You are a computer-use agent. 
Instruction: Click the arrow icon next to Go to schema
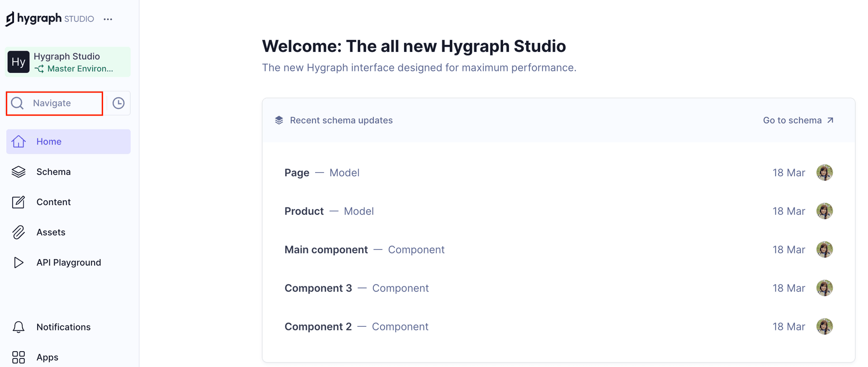tap(830, 120)
